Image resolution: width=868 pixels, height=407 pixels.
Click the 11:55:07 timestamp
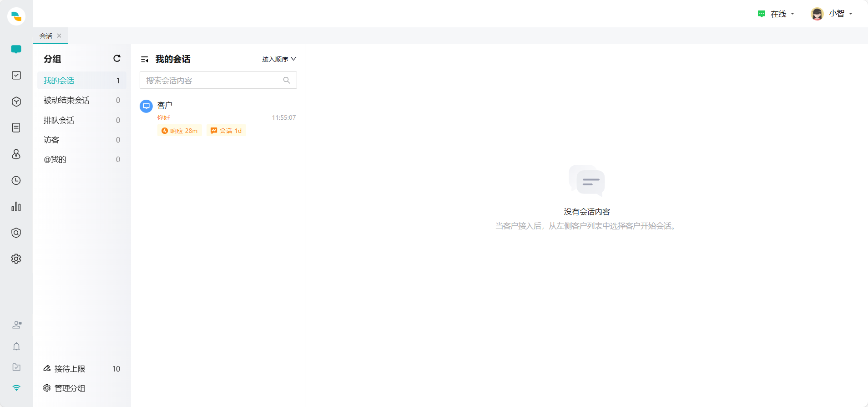(x=284, y=117)
